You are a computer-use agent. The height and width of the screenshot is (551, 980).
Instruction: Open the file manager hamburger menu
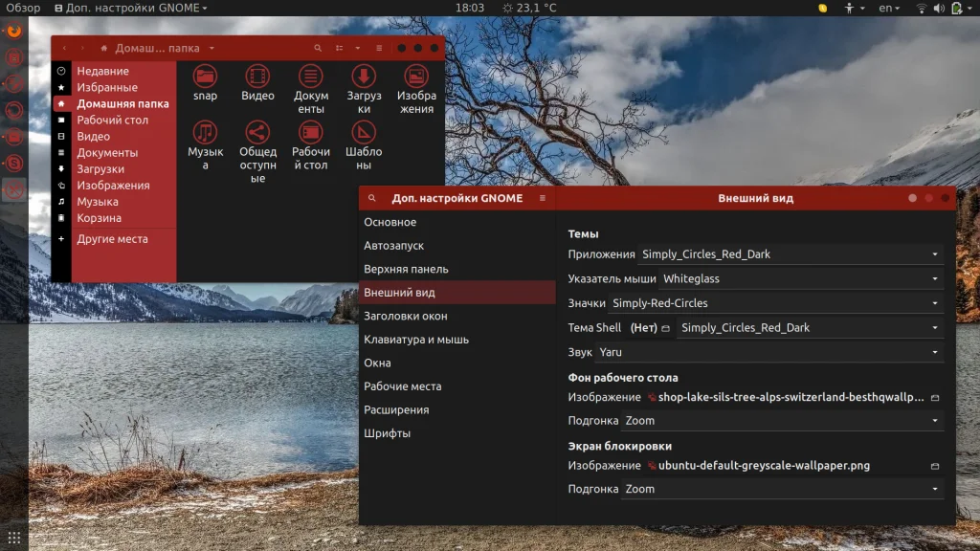(379, 48)
